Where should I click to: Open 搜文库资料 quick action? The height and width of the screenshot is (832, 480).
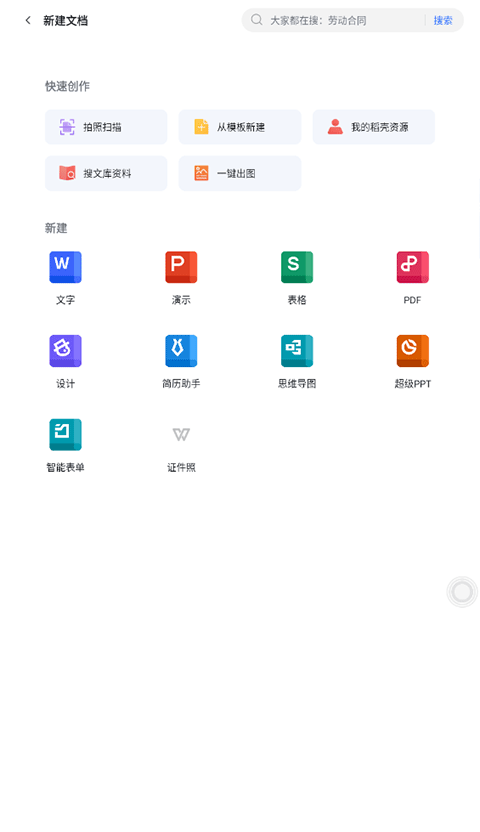tap(106, 173)
